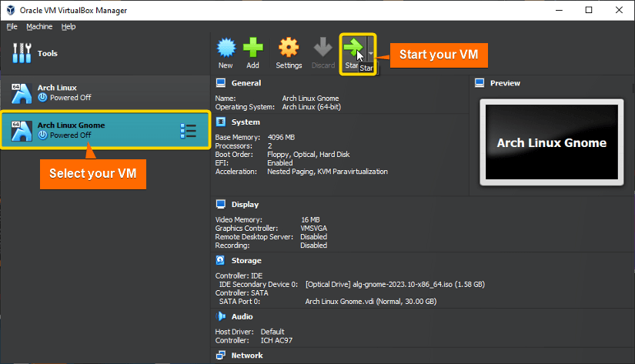Click the Remote Desktop Server Disabled value
Screen dimensions: 635x364
pos(313,236)
